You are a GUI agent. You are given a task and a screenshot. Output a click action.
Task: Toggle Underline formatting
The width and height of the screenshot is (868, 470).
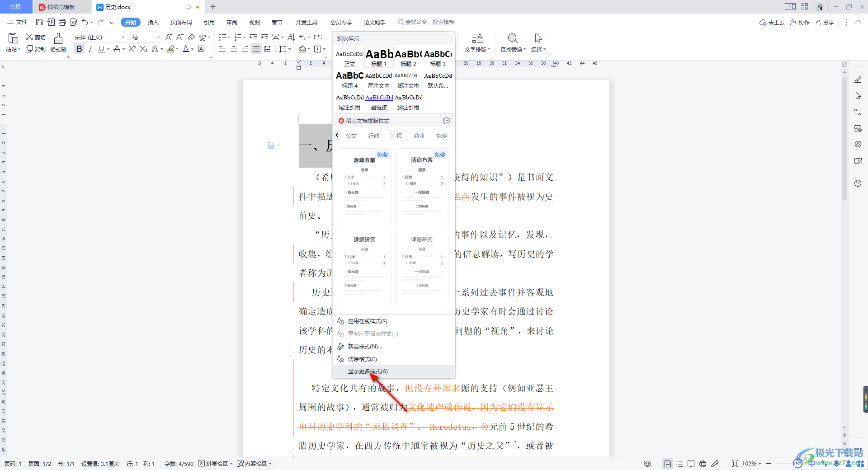(x=101, y=49)
